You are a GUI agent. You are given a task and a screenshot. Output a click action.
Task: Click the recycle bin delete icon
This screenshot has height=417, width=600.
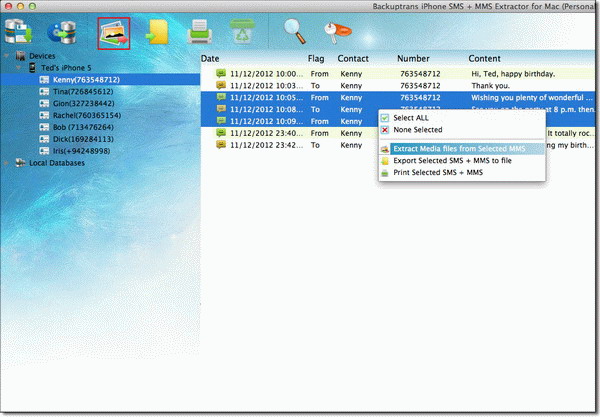click(x=242, y=32)
